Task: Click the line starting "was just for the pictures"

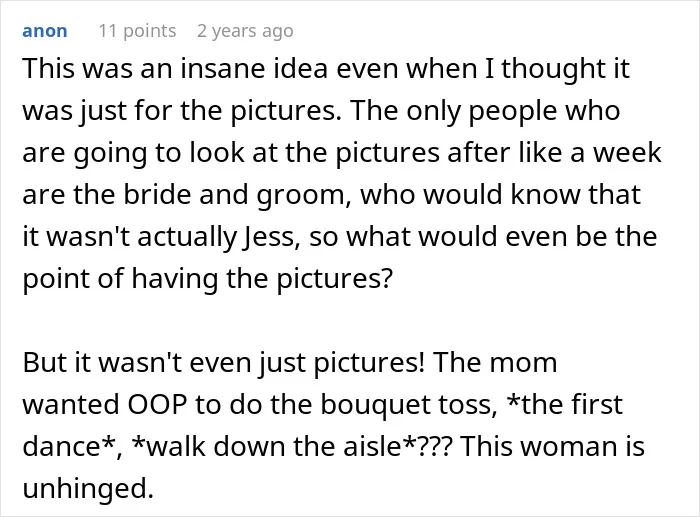Action: pos(321,111)
